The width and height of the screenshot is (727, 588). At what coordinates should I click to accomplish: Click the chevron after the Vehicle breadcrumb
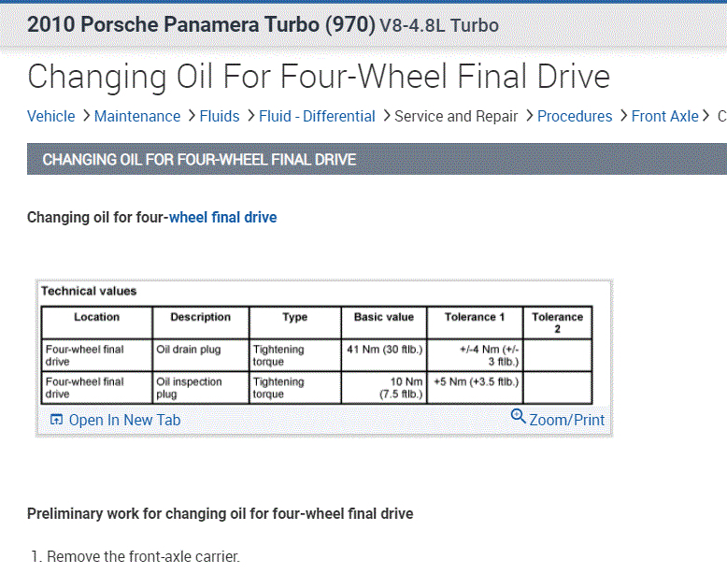point(85,116)
